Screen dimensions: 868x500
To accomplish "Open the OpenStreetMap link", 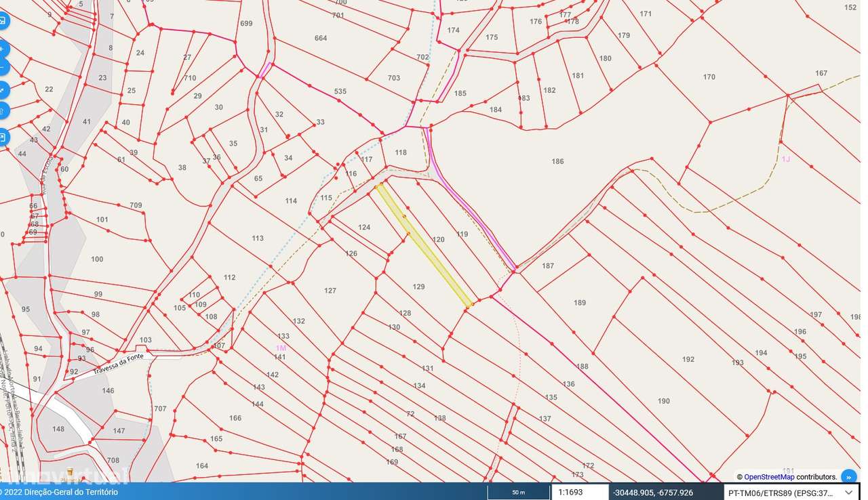I will 769,477.
